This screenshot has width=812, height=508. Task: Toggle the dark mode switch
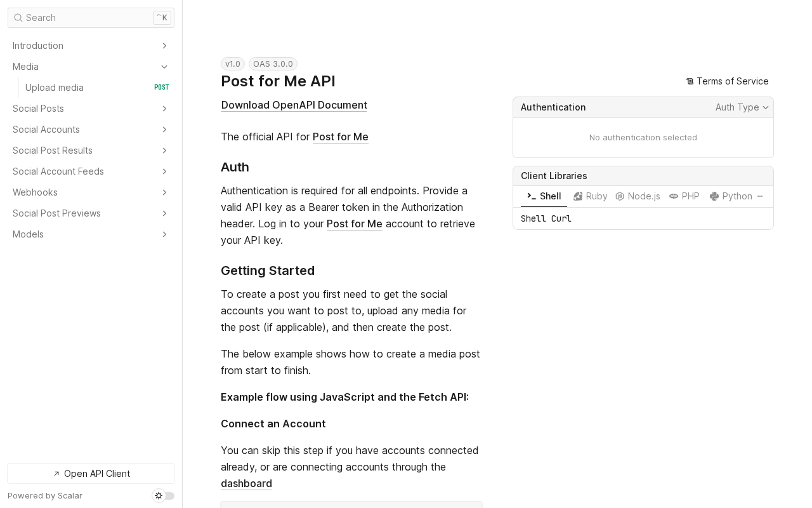click(x=164, y=496)
